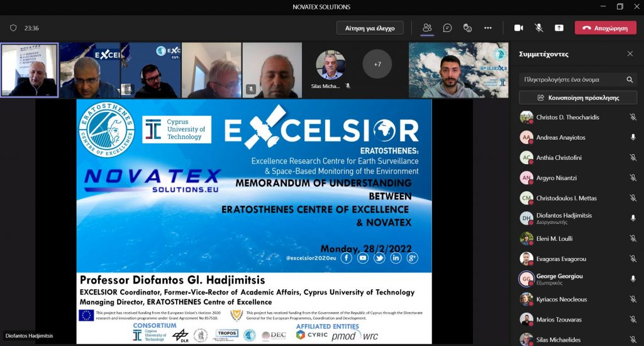Click muted mic icon for Evagoras Evagorou
644x346 pixels.
click(x=633, y=259)
